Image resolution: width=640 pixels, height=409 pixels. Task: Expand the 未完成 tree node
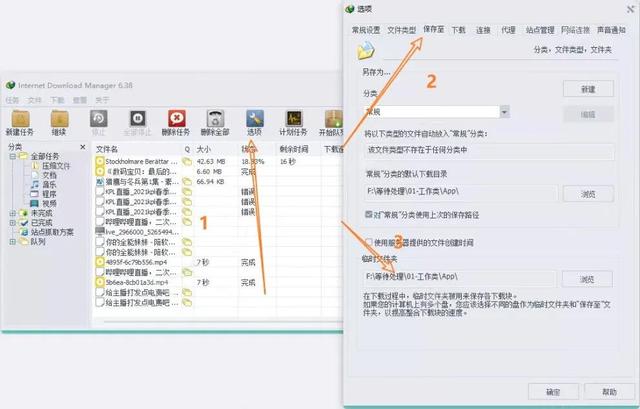tap(13, 213)
